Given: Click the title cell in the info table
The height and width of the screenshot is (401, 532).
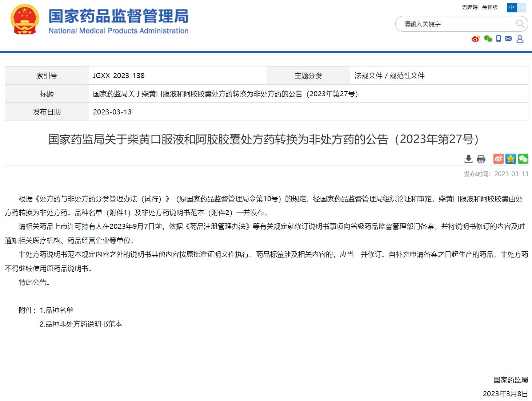Looking at the screenshot, I should pos(308,94).
